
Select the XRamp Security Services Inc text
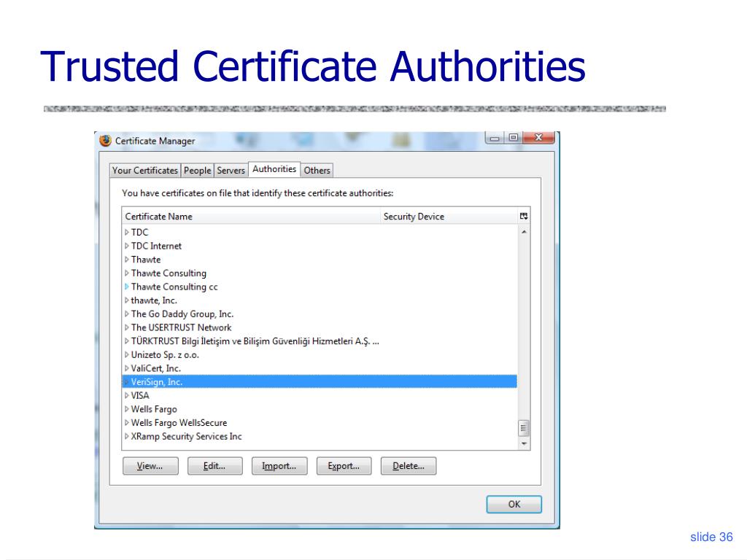pos(186,436)
